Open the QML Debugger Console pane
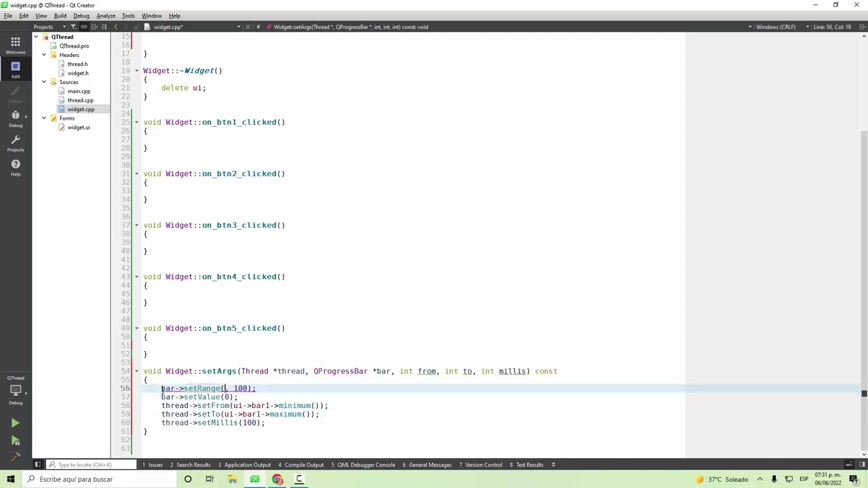868x488 pixels. [x=363, y=465]
